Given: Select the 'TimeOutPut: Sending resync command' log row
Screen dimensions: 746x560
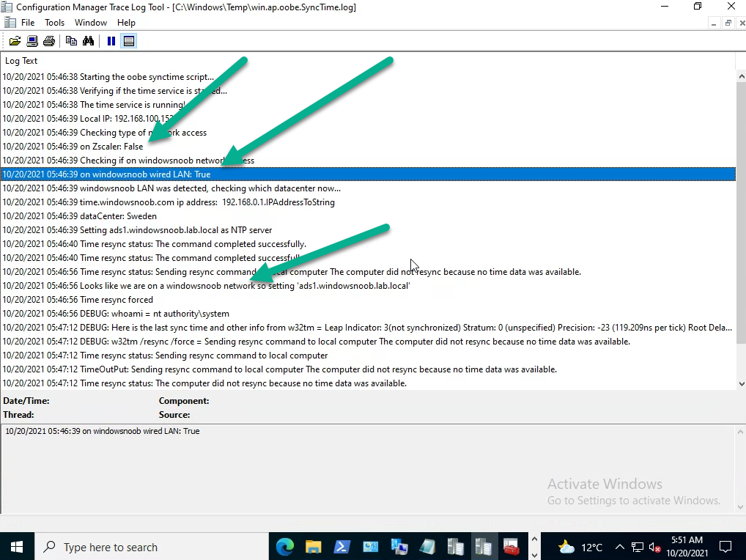Looking at the screenshot, I should coord(369,369).
